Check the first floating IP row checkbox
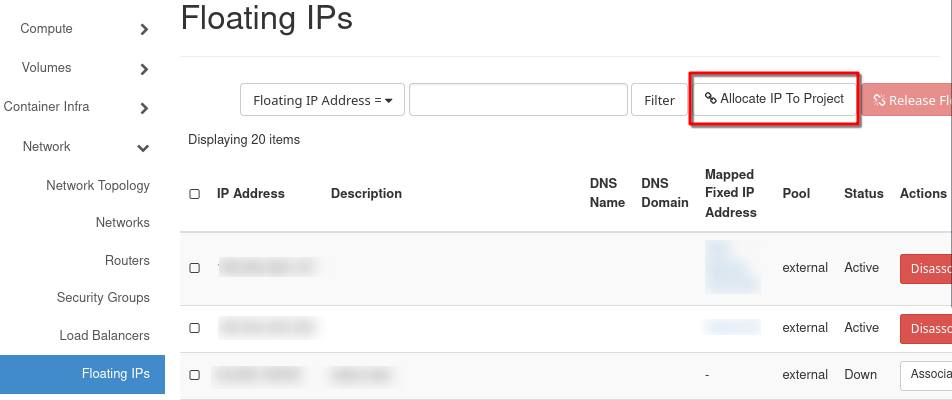Viewport: 952px width, 400px height. [194, 268]
